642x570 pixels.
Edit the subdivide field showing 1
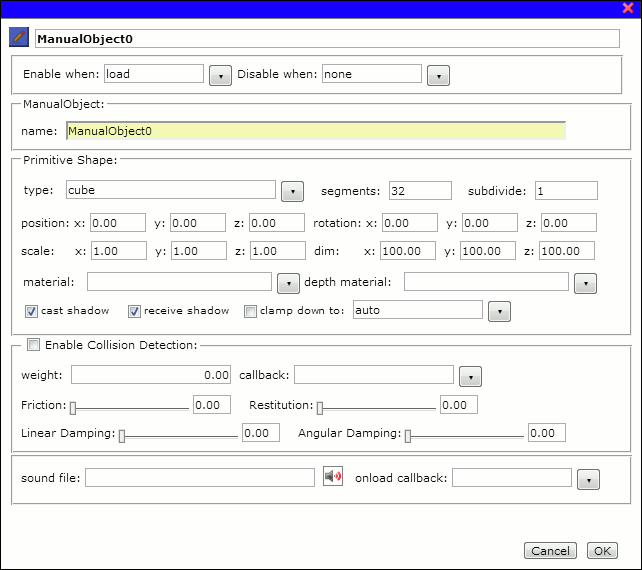coord(566,191)
